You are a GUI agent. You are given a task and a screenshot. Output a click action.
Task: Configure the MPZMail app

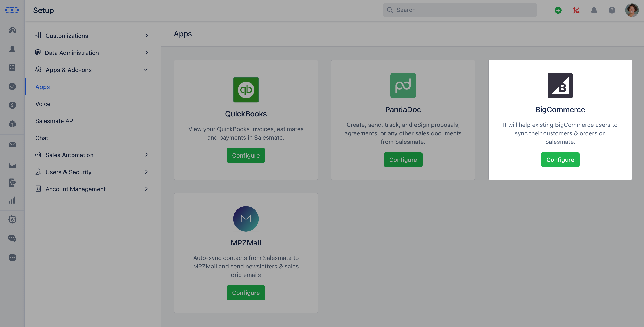click(x=246, y=293)
